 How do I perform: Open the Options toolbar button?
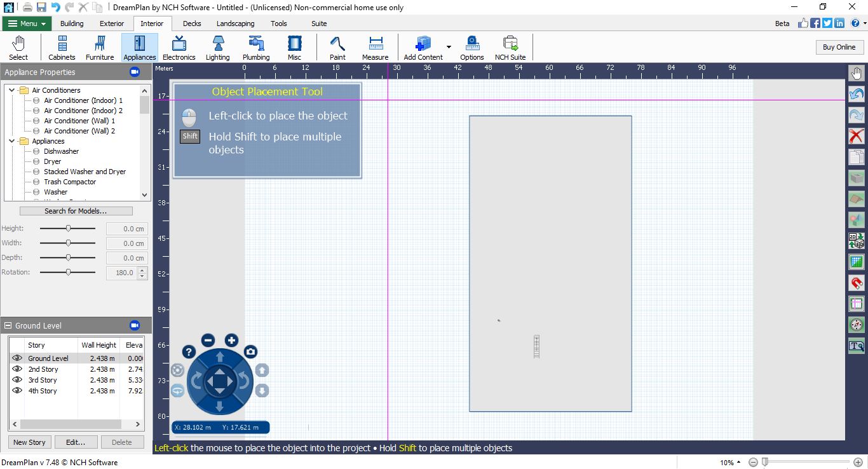(x=472, y=48)
